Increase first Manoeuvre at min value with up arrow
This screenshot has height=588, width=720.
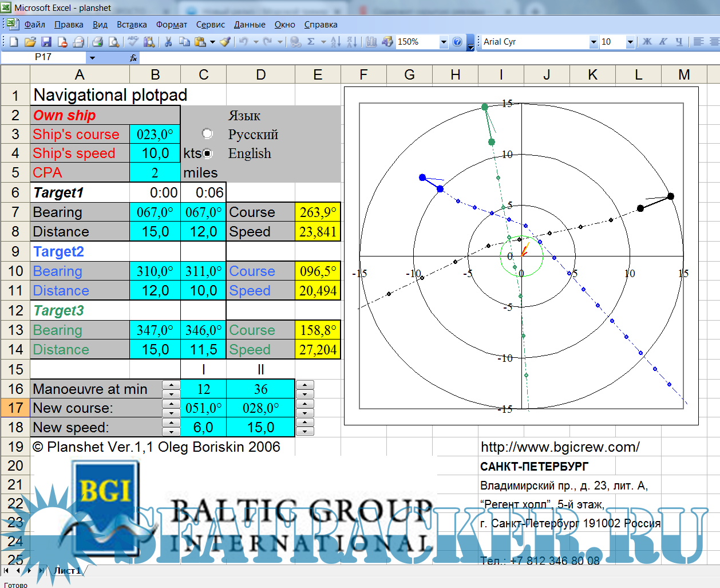pyautogui.click(x=171, y=385)
